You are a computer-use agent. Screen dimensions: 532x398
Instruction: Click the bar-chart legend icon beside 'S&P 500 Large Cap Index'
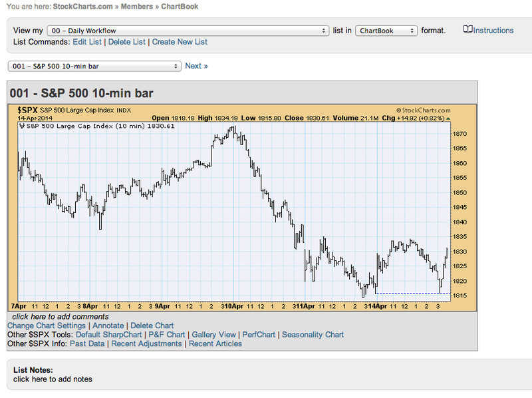22,126
